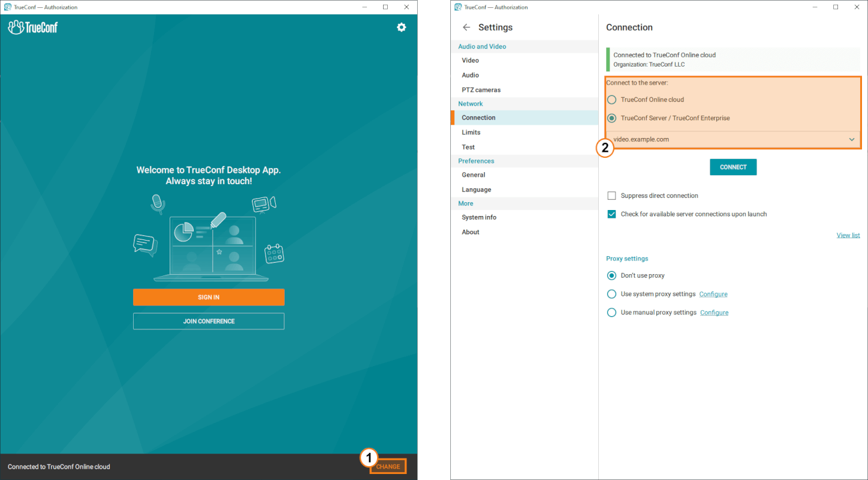The image size is (868, 480).
Task: Click Connected to TrueConf Online cloud in status bar
Action: 59,466
